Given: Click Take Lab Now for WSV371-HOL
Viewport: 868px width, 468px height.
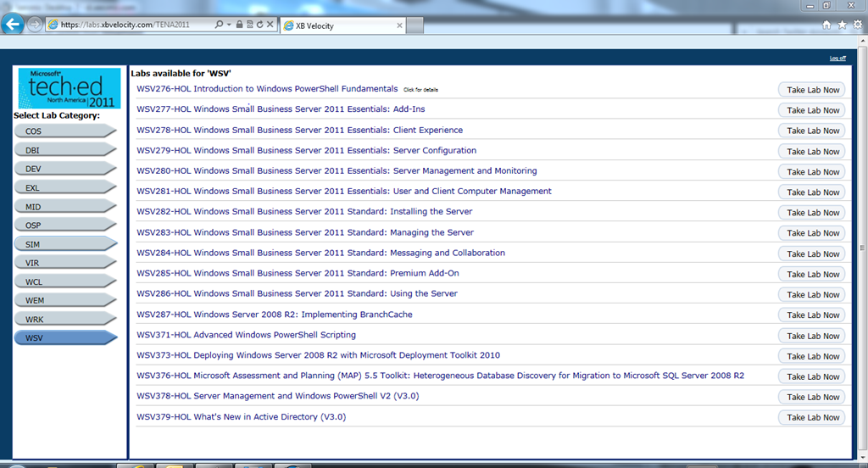Looking at the screenshot, I should (812, 336).
